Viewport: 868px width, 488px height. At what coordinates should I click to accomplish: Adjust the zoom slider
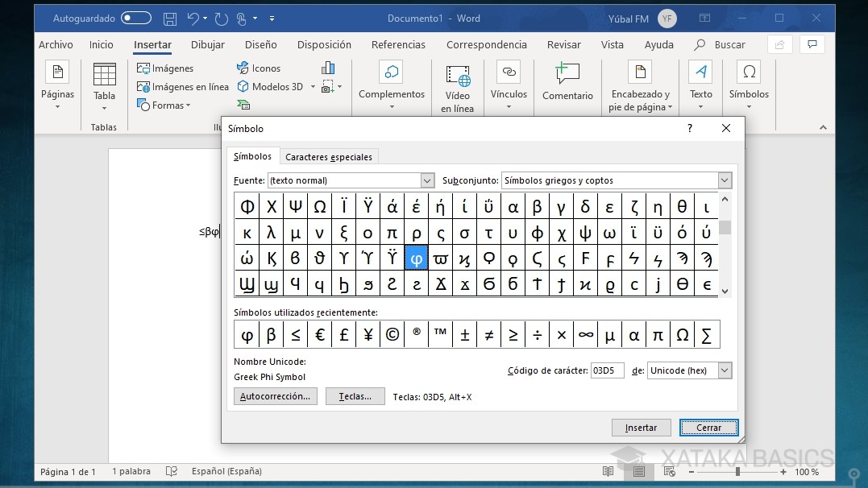tap(737, 471)
